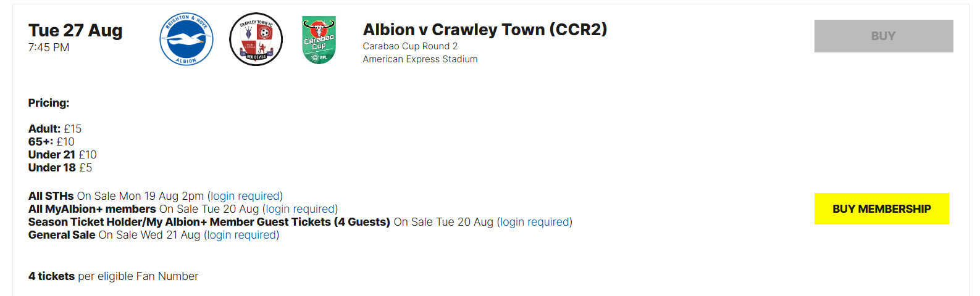
Task: Click the American Express Stadium venue text
Action: point(420,59)
